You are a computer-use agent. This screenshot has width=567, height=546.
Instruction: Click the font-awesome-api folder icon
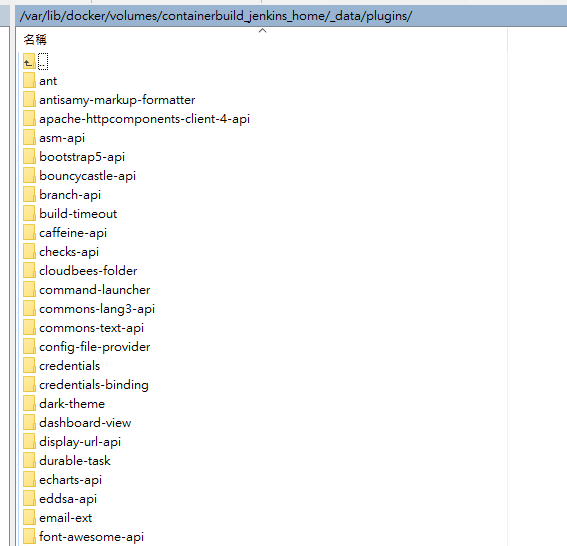[29, 537]
